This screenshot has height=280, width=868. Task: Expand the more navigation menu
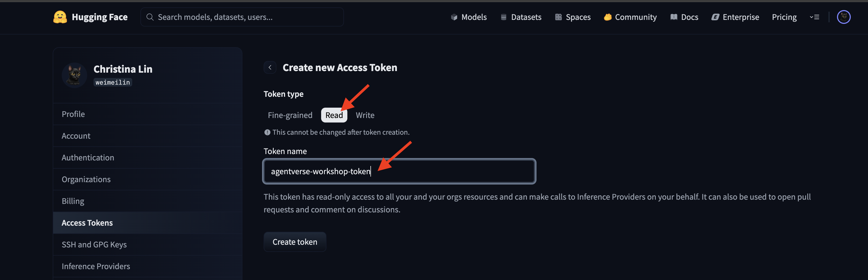click(x=814, y=17)
